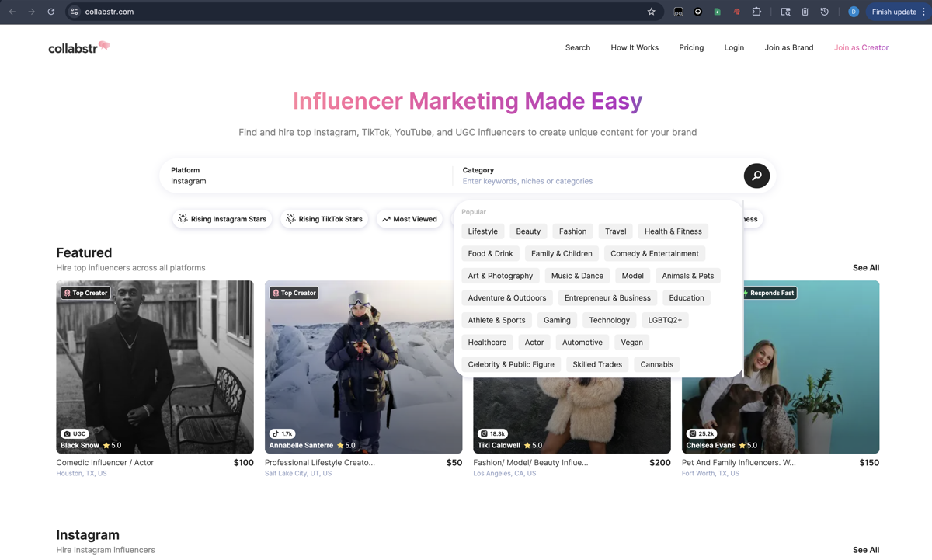The height and width of the screenshot is (560, 932).
Task: Open the browser extensions puzzle icon
Action: click(x=756, y=11)
